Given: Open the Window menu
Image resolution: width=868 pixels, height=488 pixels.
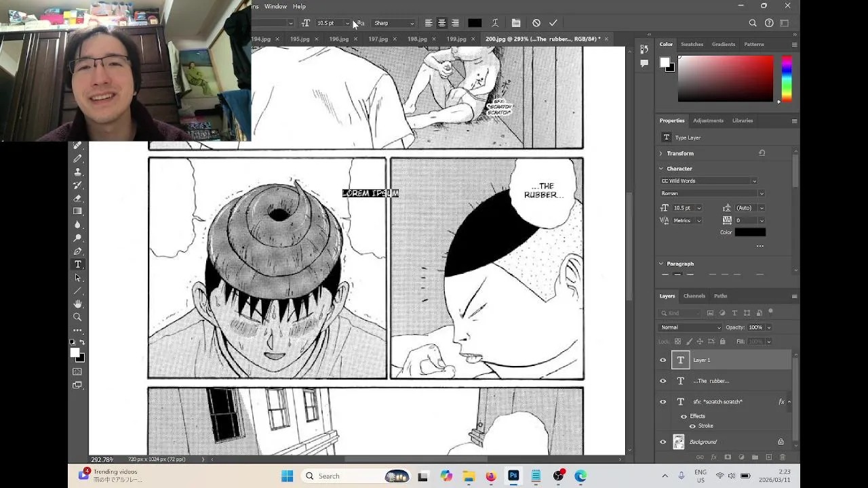Looking at the screenshot, I should coord(275,6).
